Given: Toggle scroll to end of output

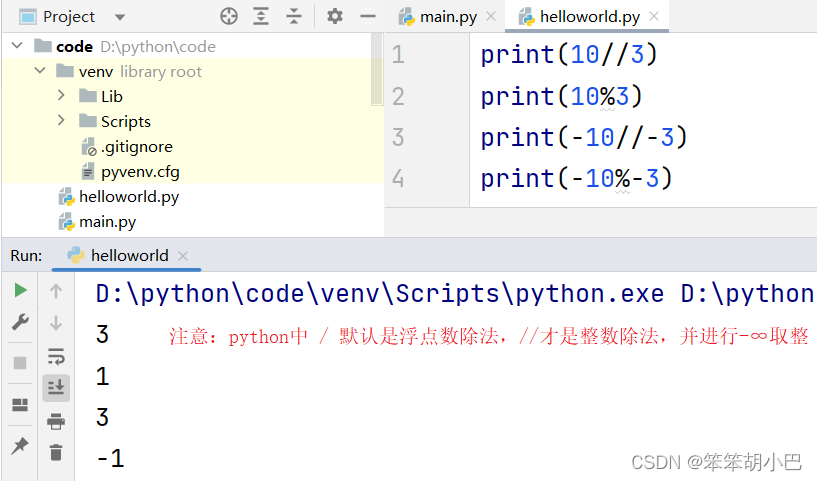Looking at the screenshot, I should coord(56,387).
